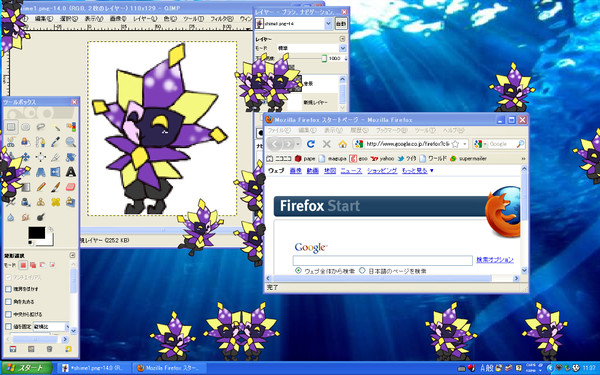Click the Firefox search magnifier

[x=520, y=144]
